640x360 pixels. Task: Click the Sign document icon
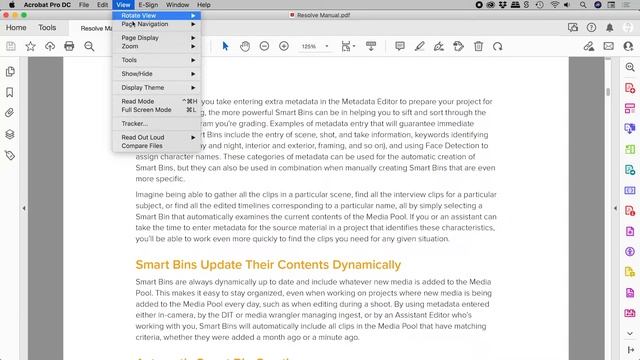coord(439,46)
